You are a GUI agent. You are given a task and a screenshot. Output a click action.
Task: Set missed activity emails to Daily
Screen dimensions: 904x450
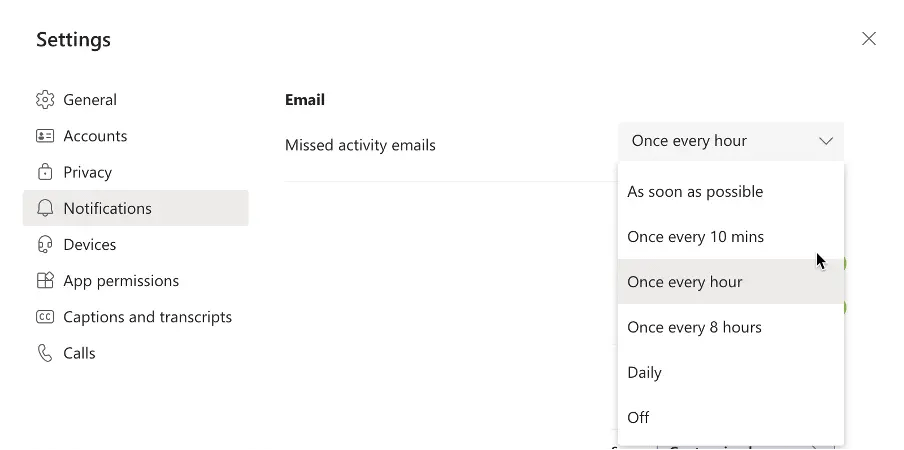pyautogui.click(x=645, y=372)
